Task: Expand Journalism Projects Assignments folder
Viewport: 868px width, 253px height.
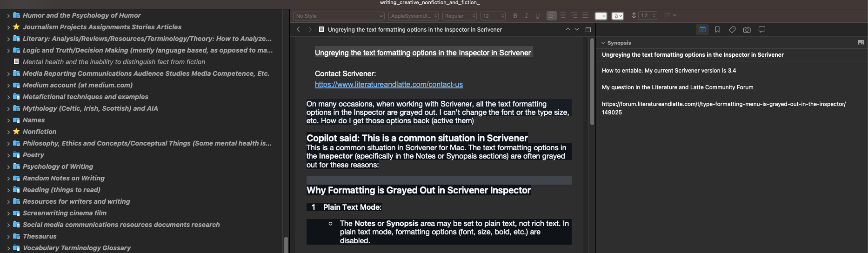Action: [x=8, y=27]
